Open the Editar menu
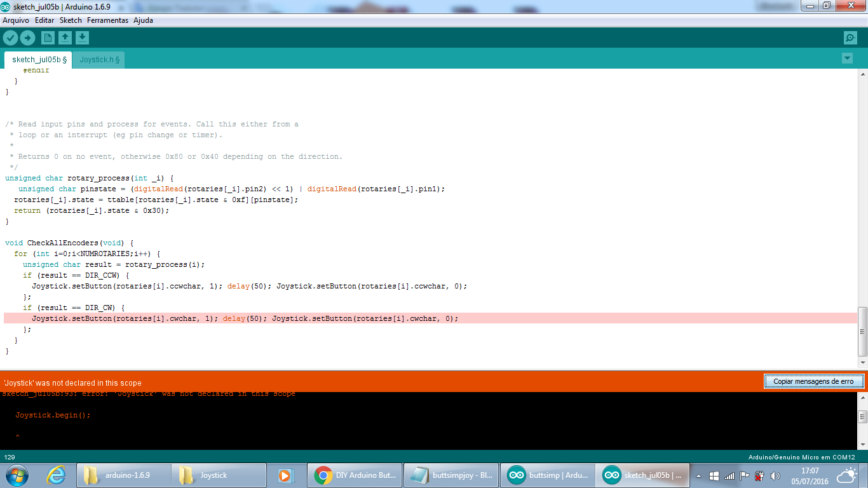868x488 pixels. click(x=44, y=20)
